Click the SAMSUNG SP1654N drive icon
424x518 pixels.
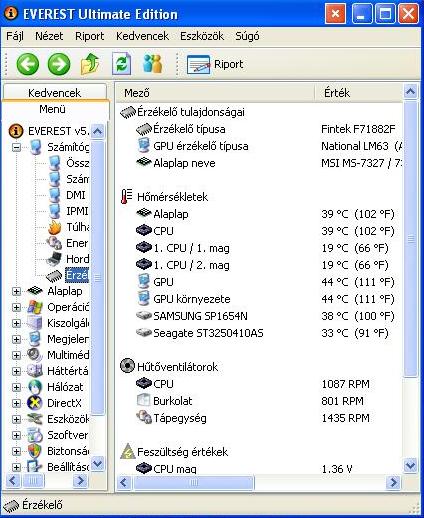[x=144, y=316]
